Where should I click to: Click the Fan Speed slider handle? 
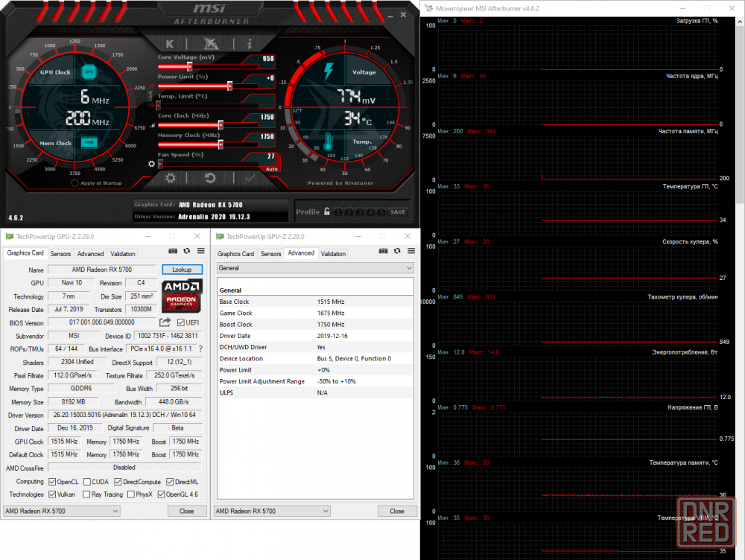pyautogui.click(x=161, y=164)
